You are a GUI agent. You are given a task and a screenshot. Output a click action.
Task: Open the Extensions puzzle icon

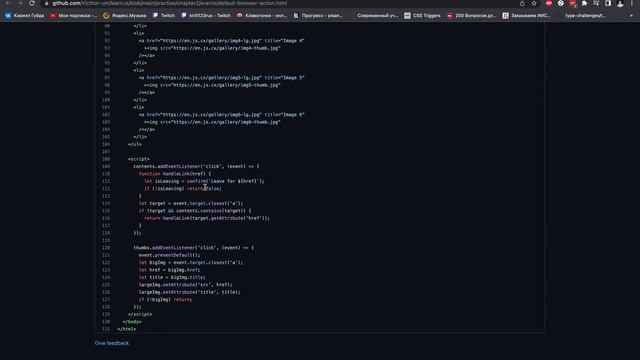tap(584, 3)
